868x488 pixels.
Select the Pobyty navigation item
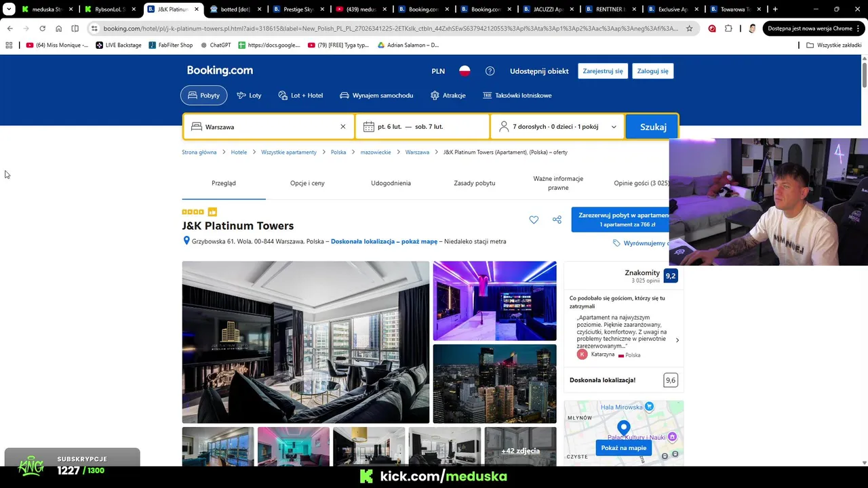(203, 96)
